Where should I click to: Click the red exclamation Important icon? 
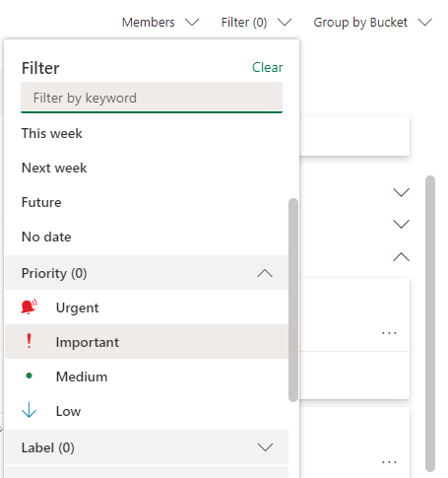pyautogui.click(x=29, y=341)
